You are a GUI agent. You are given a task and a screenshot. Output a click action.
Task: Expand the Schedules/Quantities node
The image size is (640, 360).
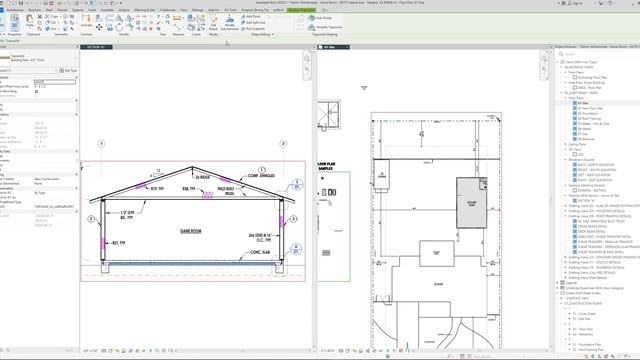558,288
